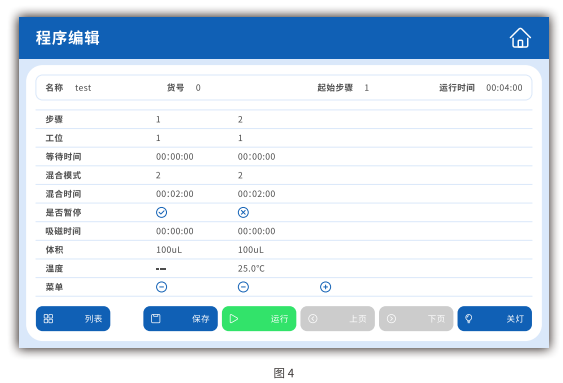Select the 混合模式 row label
Viewport: 563px width, 383px height.
[x=63, y=175]
